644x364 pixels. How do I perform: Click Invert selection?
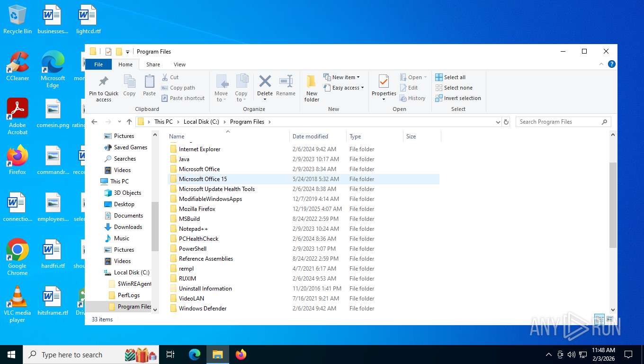pos(458,98)
